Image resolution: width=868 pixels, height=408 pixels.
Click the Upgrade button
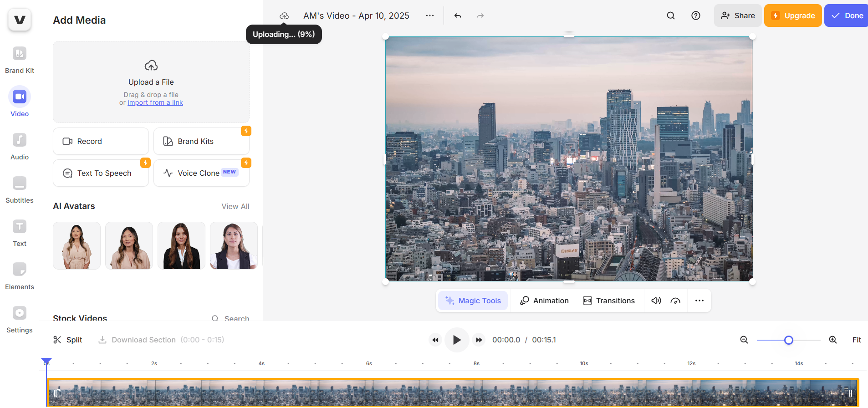(793, 15)
